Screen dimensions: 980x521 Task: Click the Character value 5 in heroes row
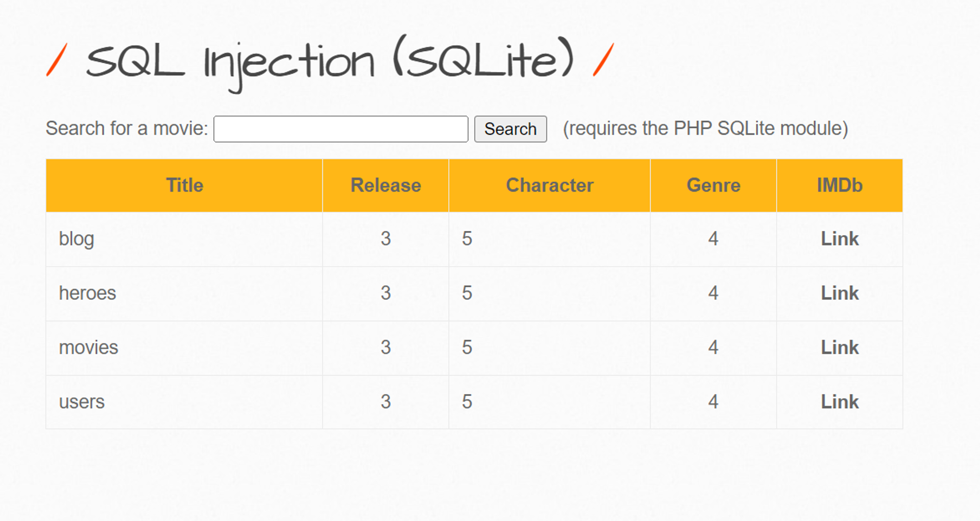click(467, 293)
